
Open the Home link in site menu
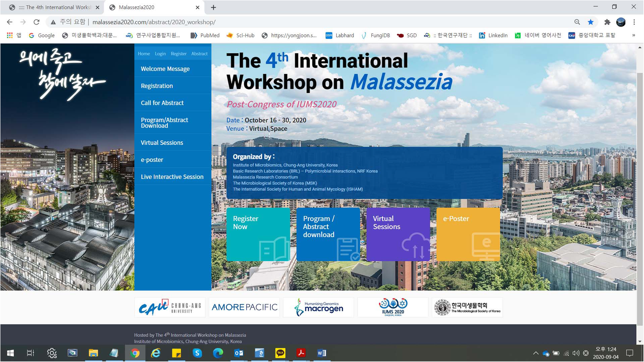(144, 54)
